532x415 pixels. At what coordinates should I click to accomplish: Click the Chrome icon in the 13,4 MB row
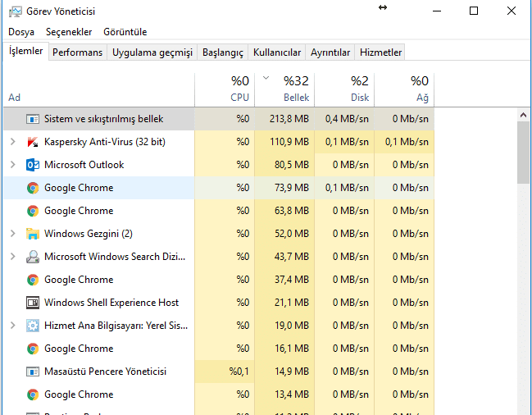(x=33, y=394)
